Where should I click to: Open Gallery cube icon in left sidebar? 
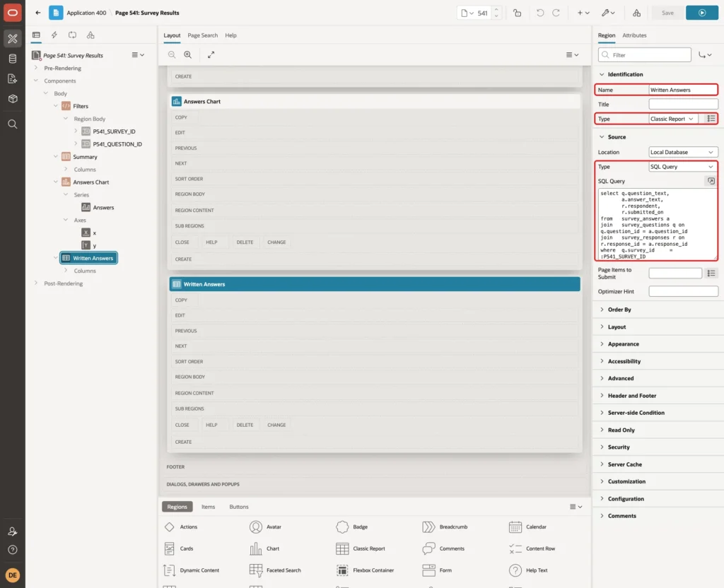click(13, 99)
